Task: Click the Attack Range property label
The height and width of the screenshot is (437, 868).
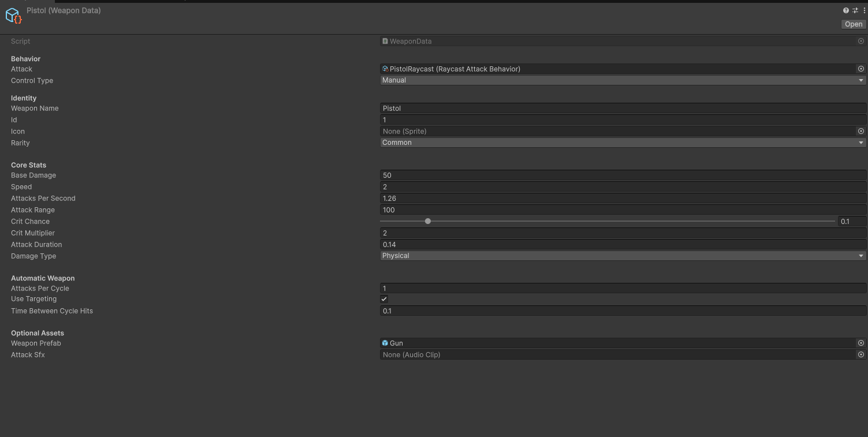Action: (x=33, y=210)
